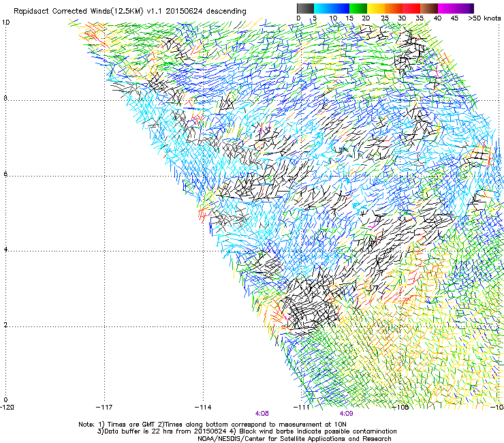Click the NOAA/NESDIS credit line

[x=294, y=439]
